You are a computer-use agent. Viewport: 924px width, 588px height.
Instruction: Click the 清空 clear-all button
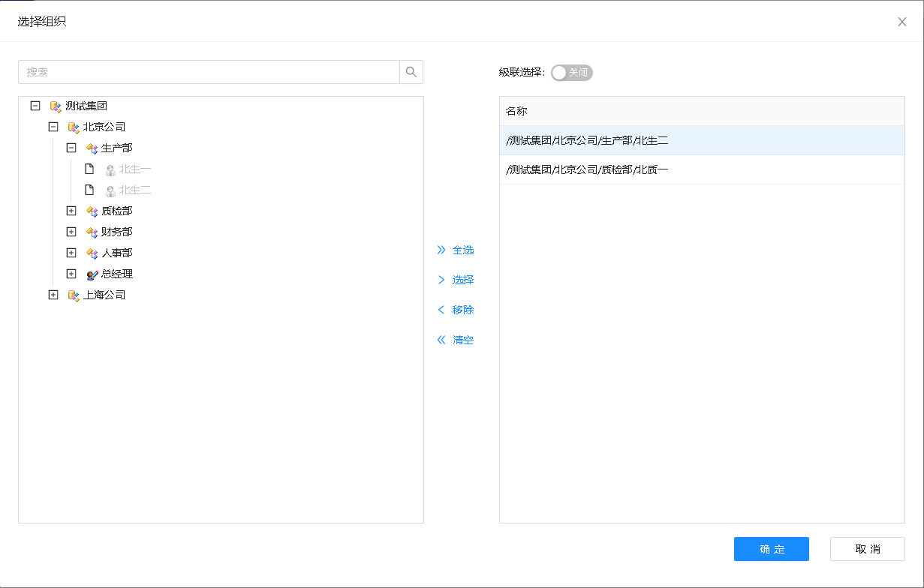pyautogui.click(x=456, y=340)
